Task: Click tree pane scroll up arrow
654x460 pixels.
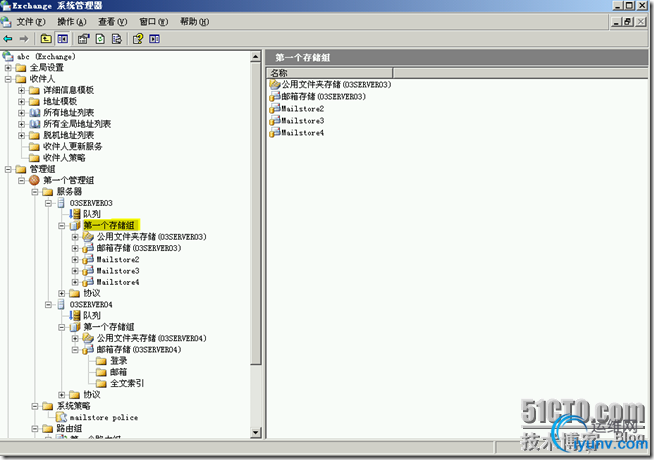Action: point(256,57)
